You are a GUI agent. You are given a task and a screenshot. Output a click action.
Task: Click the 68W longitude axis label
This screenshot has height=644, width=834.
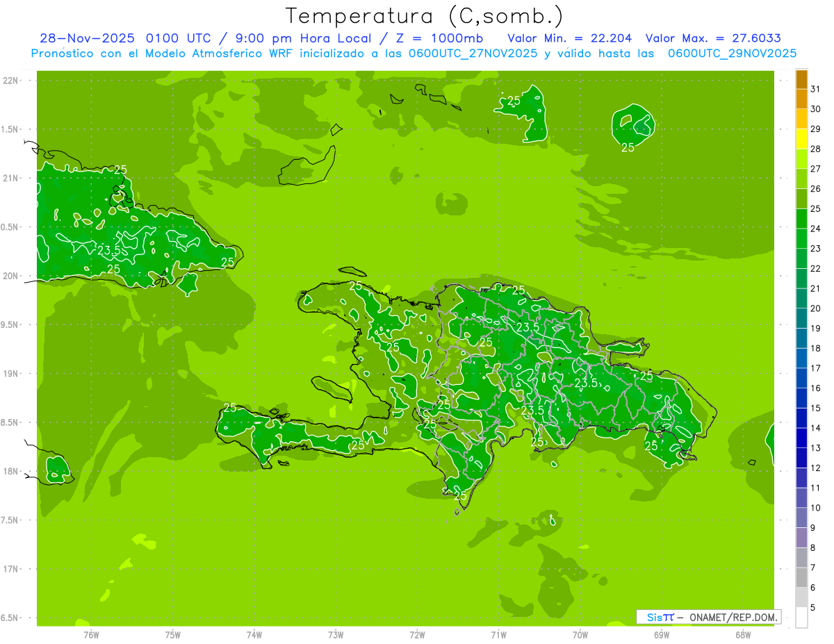pos(743,635)
